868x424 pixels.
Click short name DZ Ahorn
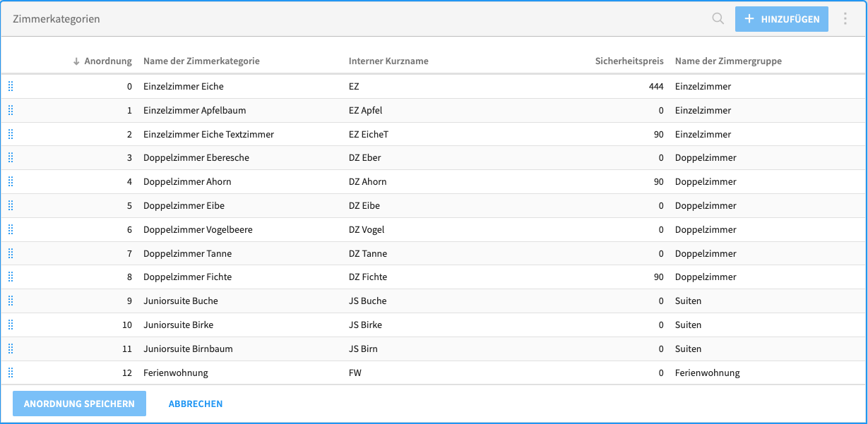[368, 181]
